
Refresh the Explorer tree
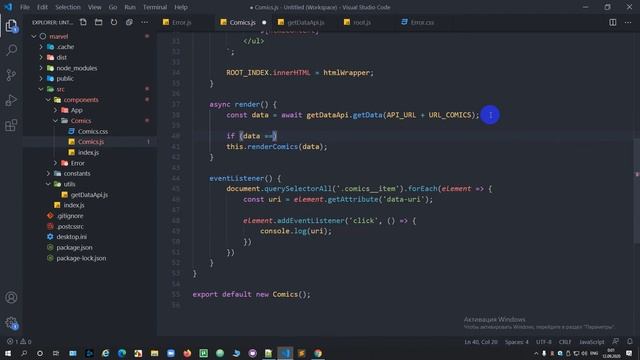pyautogui.click(x=114, y=22)
